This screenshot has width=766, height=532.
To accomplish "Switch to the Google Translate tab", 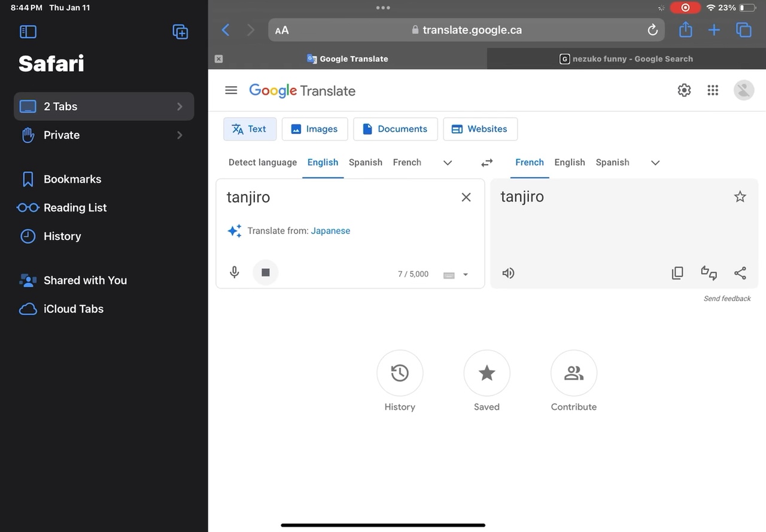I will pyautogui.click(x=348, y=59).
